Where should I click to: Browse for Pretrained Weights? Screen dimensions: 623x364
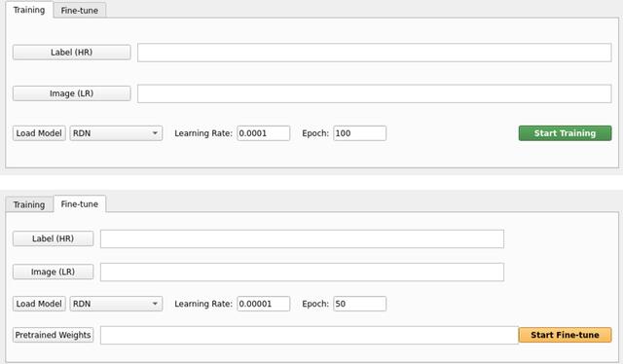(53, 335)
